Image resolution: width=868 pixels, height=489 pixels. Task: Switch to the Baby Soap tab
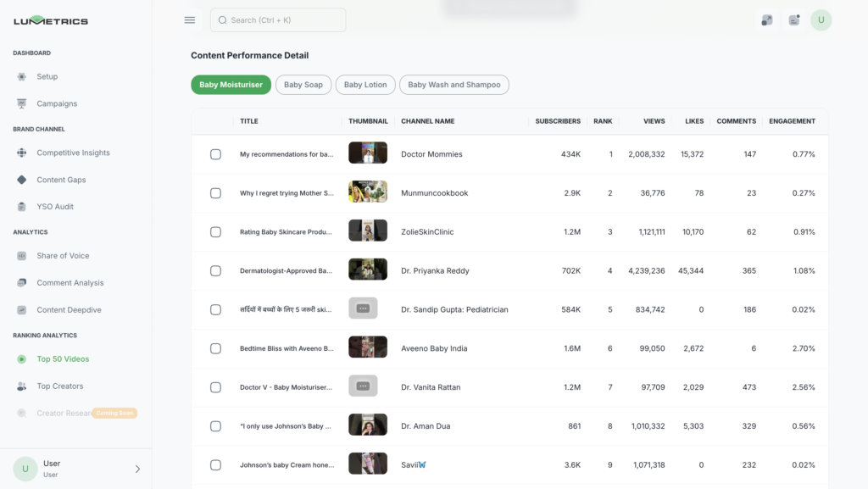[x=303, y=84]
